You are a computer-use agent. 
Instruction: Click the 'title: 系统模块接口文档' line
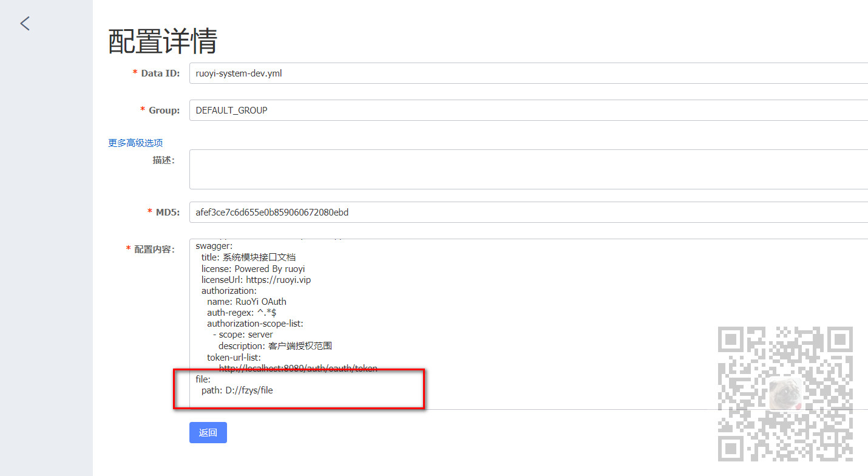tap(249, 257)
